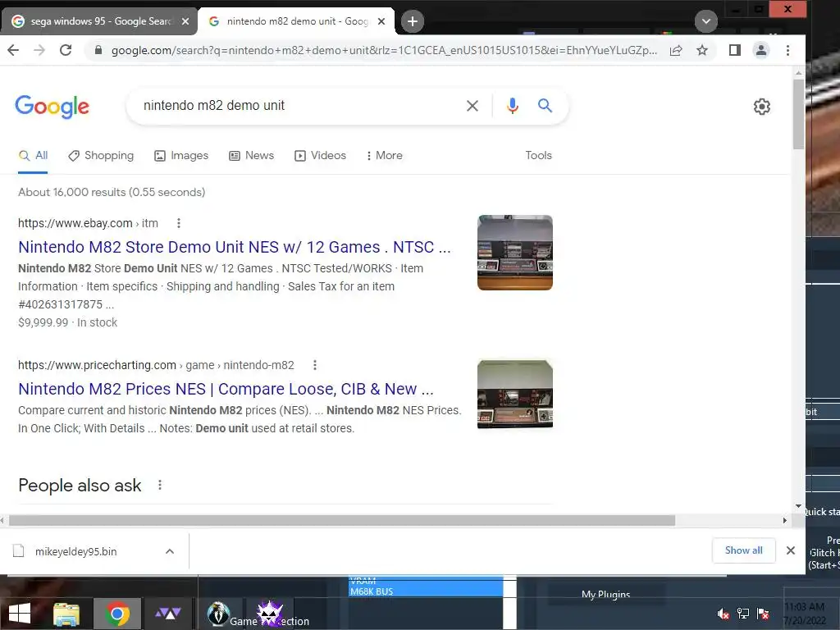
Task: Switch to Videos results
Action: (320, 155)
